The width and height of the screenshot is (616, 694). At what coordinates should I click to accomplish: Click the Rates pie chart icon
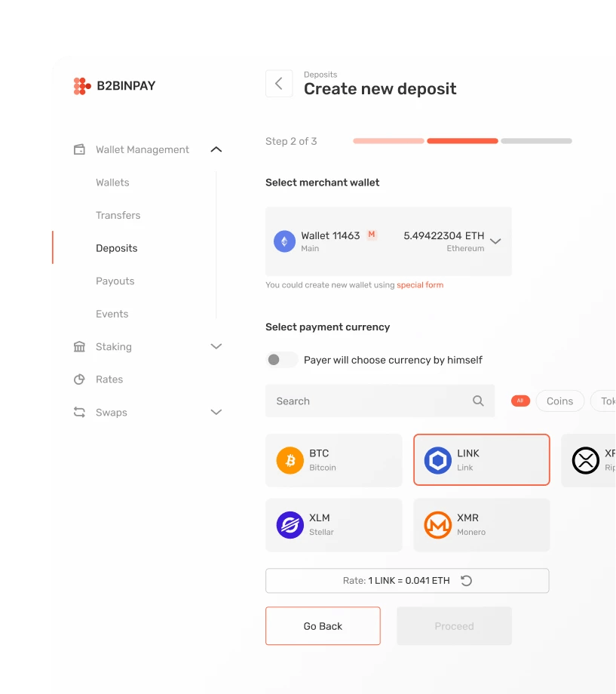(79, 379)
